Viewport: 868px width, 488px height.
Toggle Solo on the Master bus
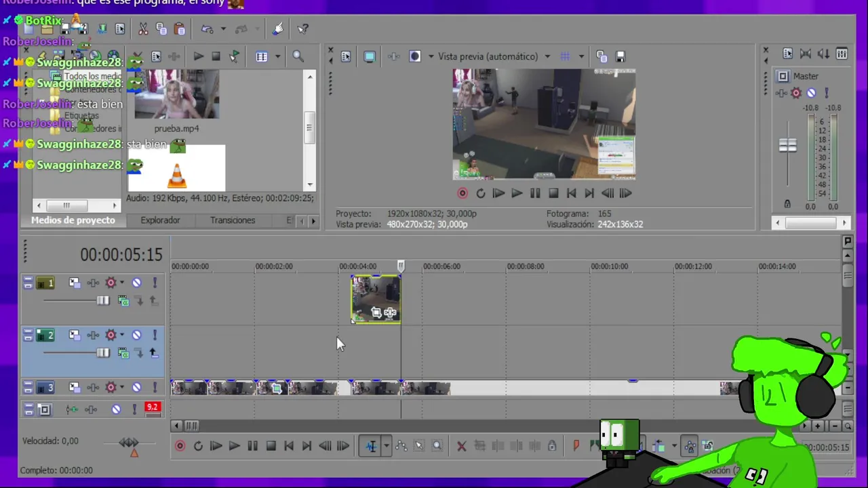click(826, 94)
